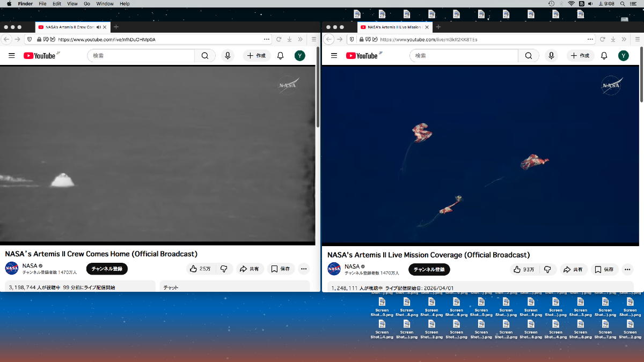644x362 pixels.
Task: Share (共有) the right video
Action: 573,269
